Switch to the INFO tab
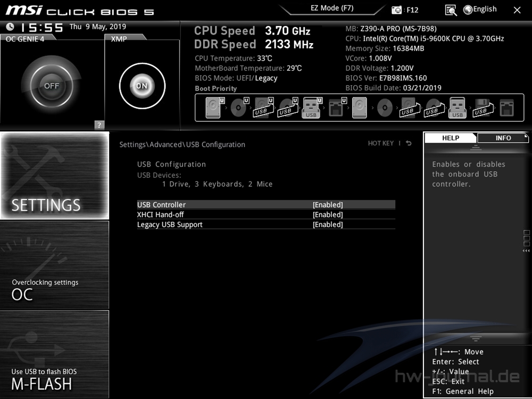This screenshot has width=532, height=399. tap(503, 138)
